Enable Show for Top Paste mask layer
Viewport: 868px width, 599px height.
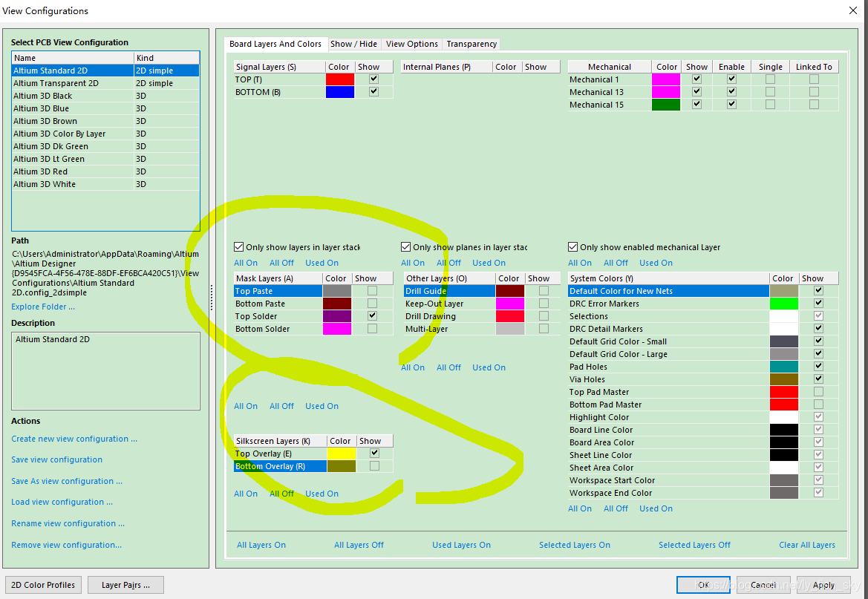tap(373, 291)
